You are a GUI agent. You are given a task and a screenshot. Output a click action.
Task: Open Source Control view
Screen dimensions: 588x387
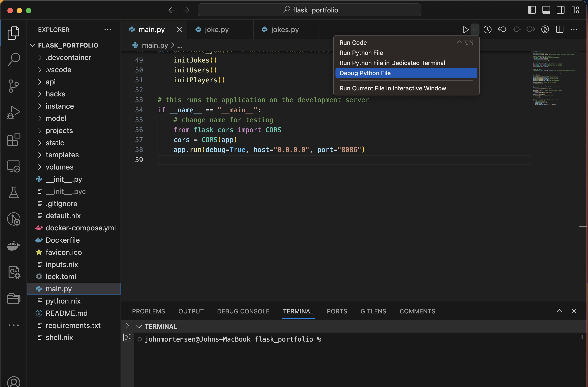[14, 86]
